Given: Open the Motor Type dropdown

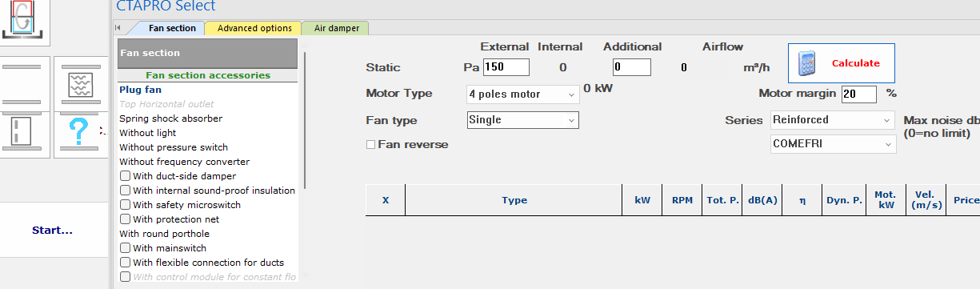Looking at the screenshot, I should click(x=522, y=94).
